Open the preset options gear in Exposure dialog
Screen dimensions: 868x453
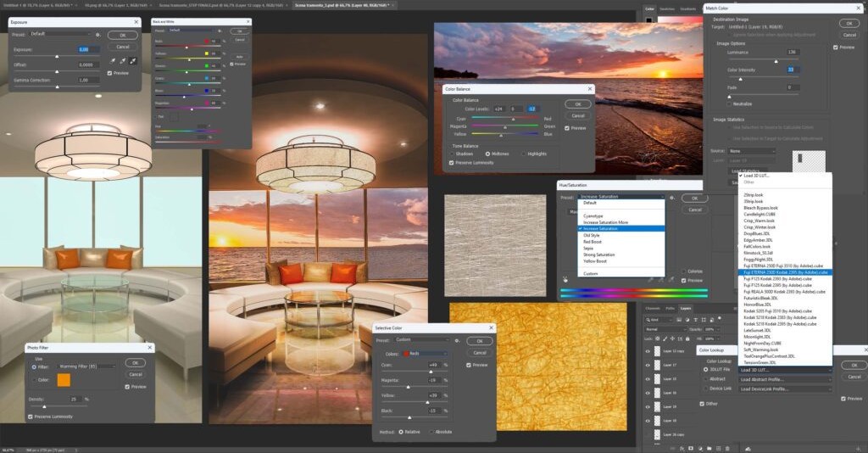98,34
